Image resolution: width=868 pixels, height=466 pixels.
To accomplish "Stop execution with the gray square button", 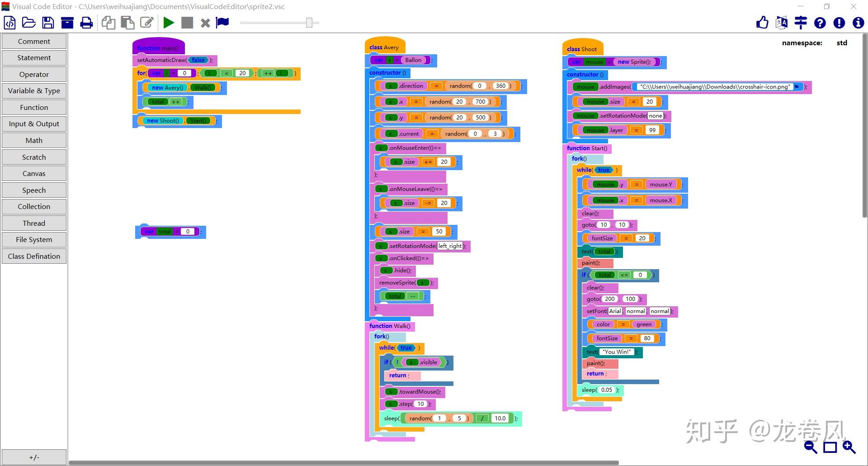I will click(x=187, y=23).
